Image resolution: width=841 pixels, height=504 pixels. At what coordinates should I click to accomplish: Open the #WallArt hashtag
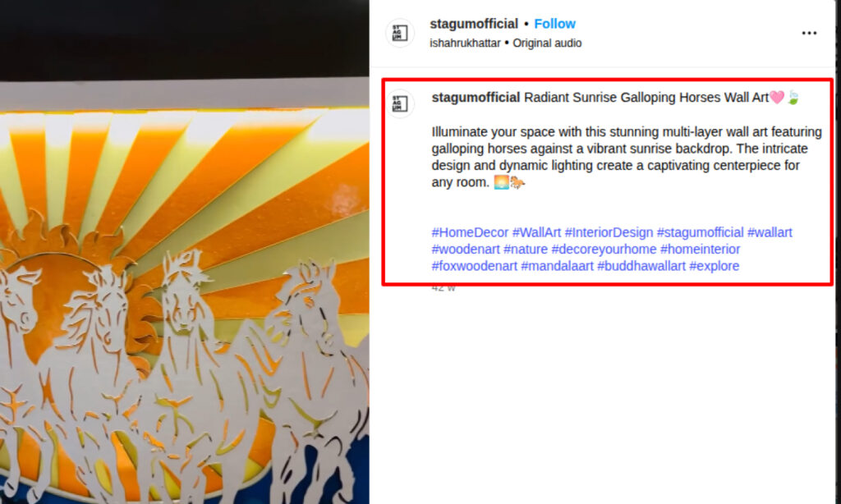[x=536, y=232]
